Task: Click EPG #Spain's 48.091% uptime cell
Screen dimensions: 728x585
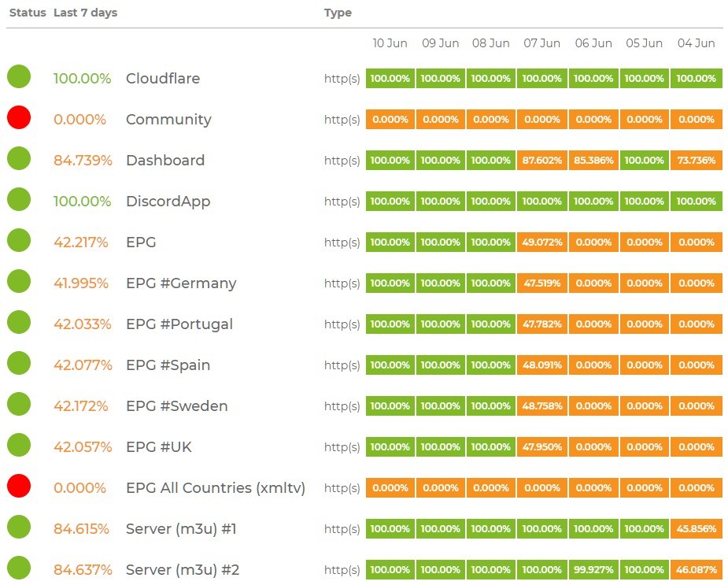Action: pyautogui.click(x=541, y=365)
